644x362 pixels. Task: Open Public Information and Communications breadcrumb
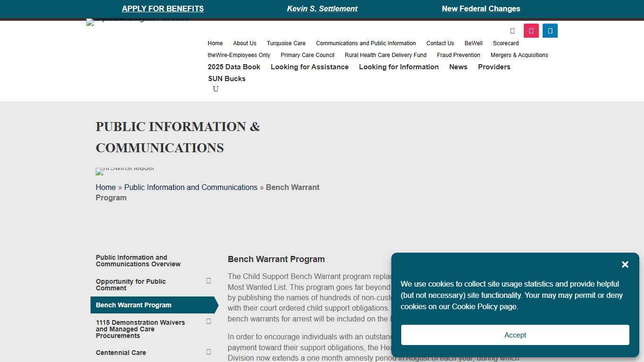pyautogui.click(x=190, y=187)
